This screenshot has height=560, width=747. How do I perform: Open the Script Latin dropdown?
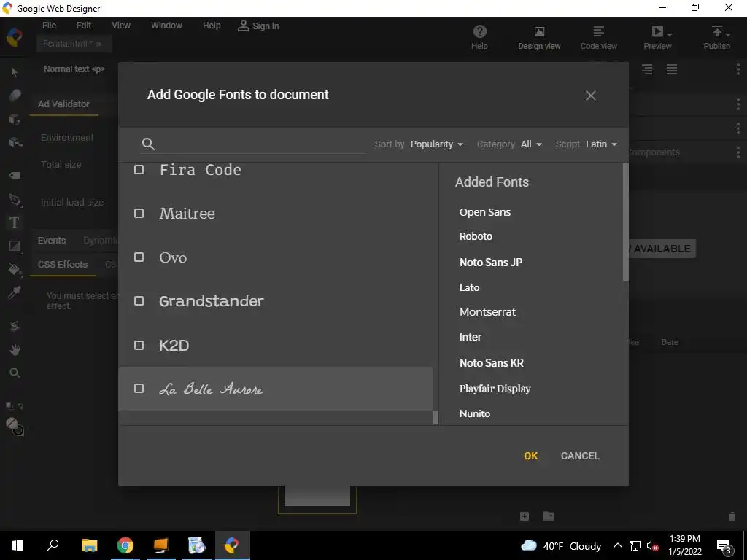point(601,144)
